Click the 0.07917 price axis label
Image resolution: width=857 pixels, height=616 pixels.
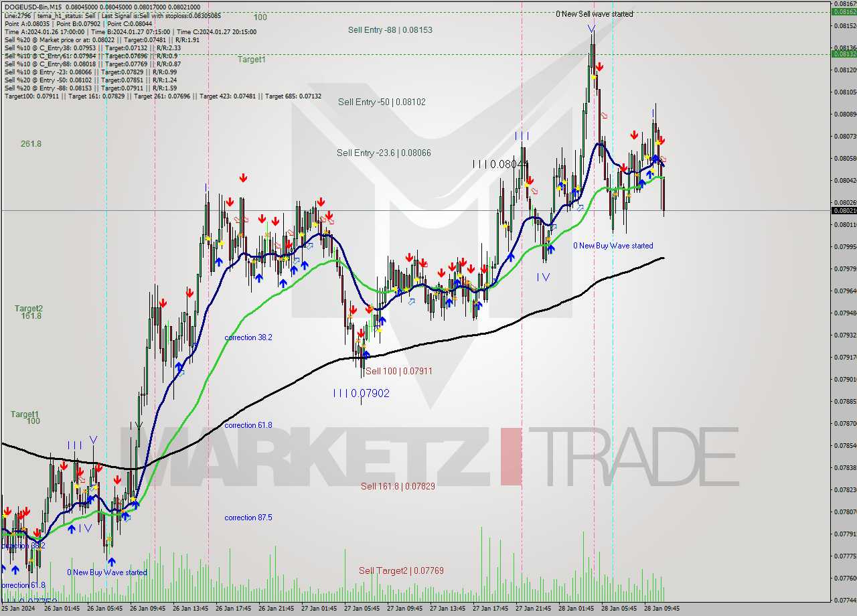tap(846, 357)
